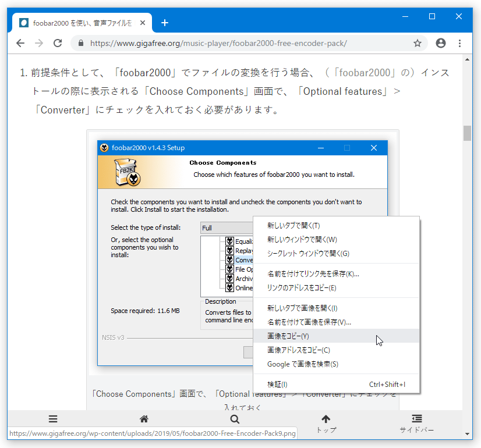Click the padlock site security icon
The width and height of the screenshot is (481, 448).
[x=81, y=43]
